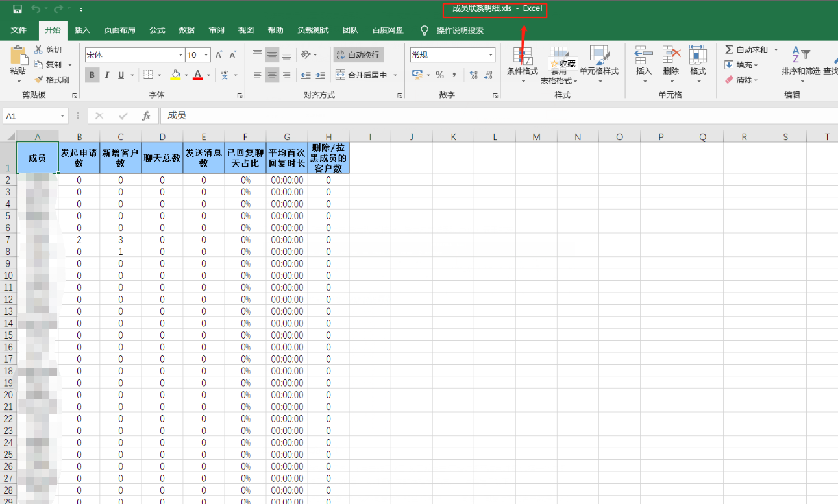Toggle Underline formatting
The height and width of the screenshot is (504, 838).
(x=121, y=75)
